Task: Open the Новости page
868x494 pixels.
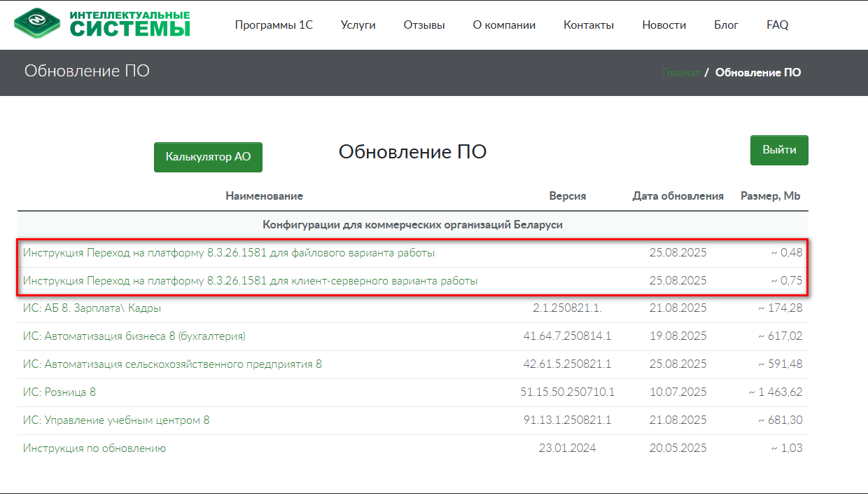Action: point(664,25)
